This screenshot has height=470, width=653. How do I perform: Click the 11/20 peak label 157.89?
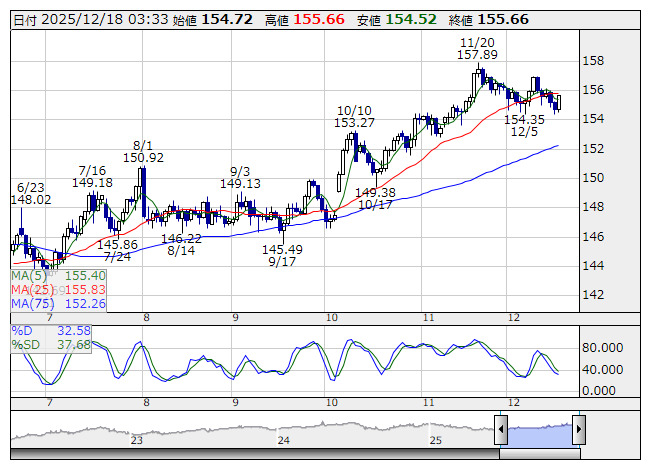tap(477, 56)
